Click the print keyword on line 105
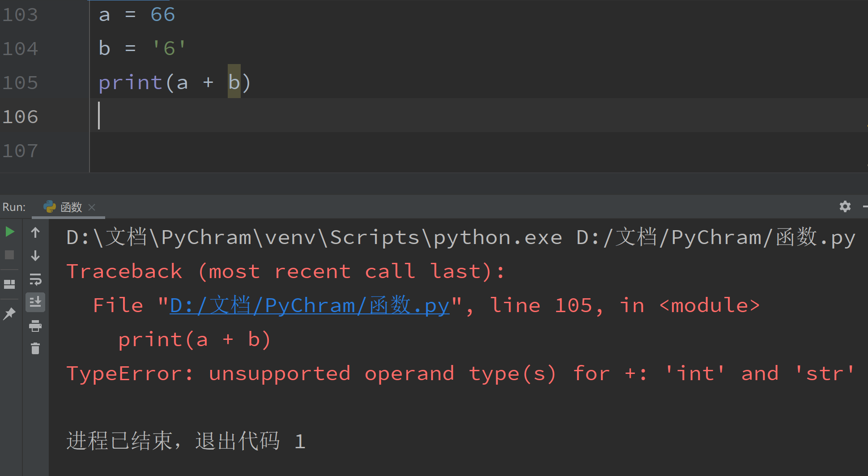Image resolution: width=868 pixels, height=476 pixels. [130, 83]
